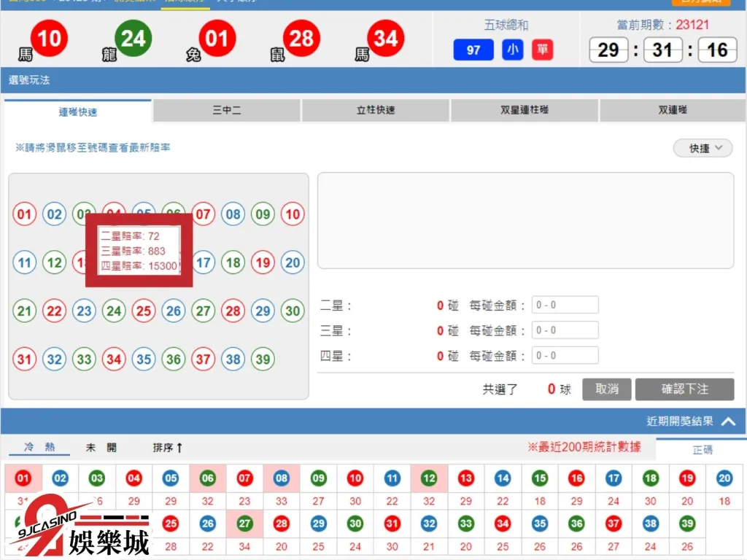Select number ball 34 in the picker grid
The height and width of the screenshot is (560, 747).
pyautogui.click(x=114, y=359)
